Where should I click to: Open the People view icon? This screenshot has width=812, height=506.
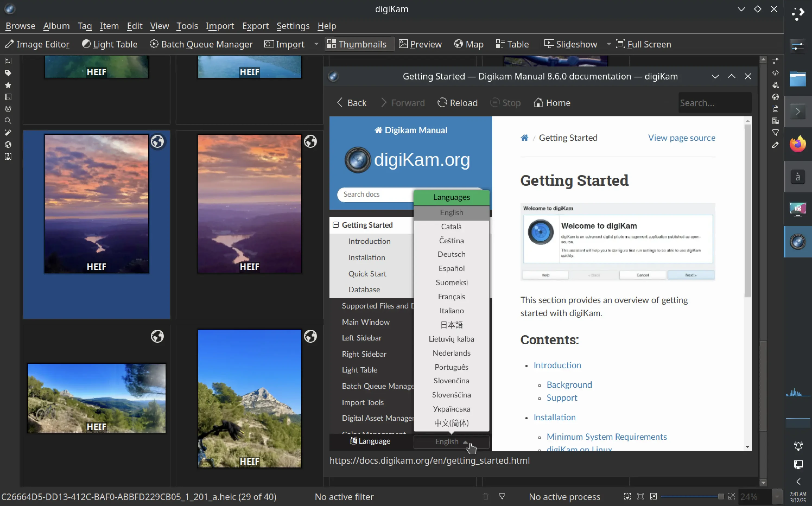pyautogui.click(x=8, y=156)
